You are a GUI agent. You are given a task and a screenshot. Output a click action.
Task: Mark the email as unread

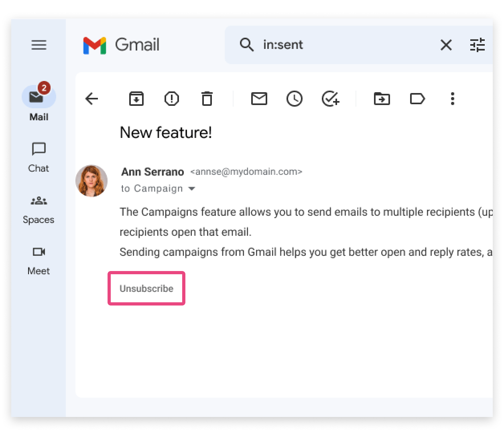[259, 99]
